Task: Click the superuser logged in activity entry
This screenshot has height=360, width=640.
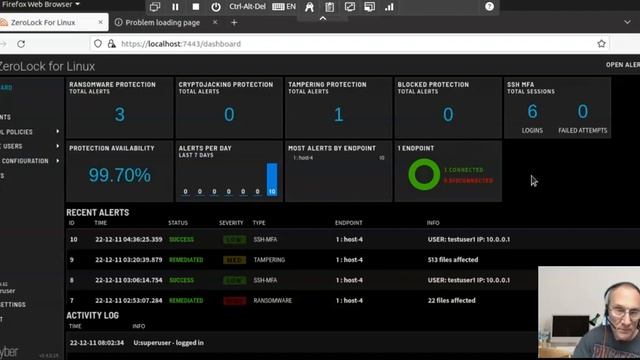Action: [302, 343]
